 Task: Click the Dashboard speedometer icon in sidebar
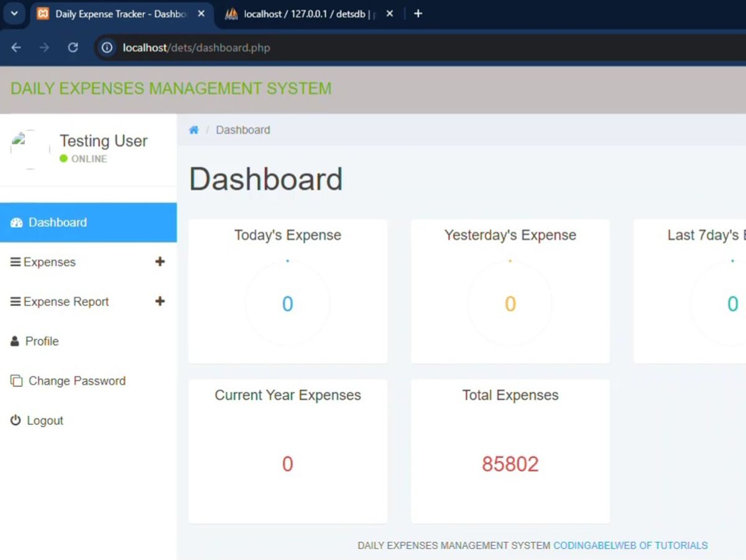click(16, 223)
